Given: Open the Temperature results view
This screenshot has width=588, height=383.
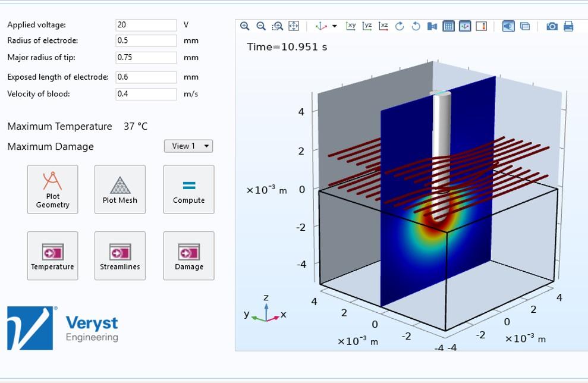Looking at the screenshot, I should coord(52,256).
